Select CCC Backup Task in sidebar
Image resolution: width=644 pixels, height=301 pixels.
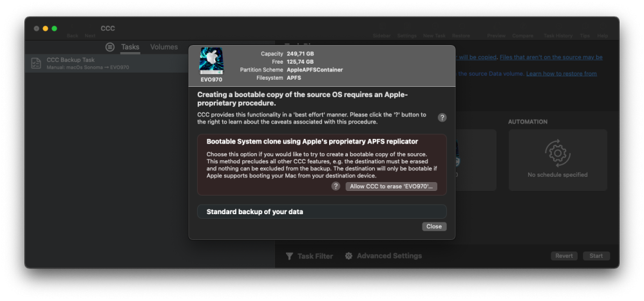pyautogui.click(x=107, y=63)
